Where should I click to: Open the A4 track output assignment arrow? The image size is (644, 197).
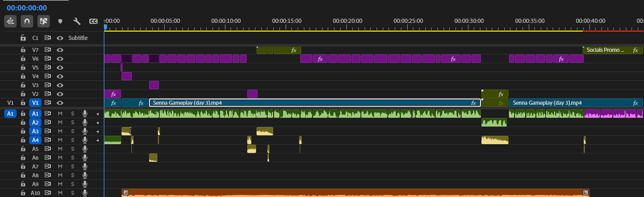point(97,140)
